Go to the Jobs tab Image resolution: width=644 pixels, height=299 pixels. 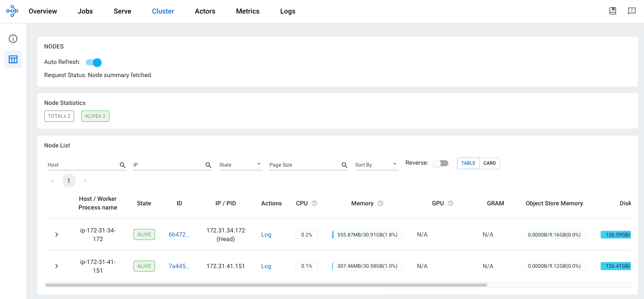[85, 11]
